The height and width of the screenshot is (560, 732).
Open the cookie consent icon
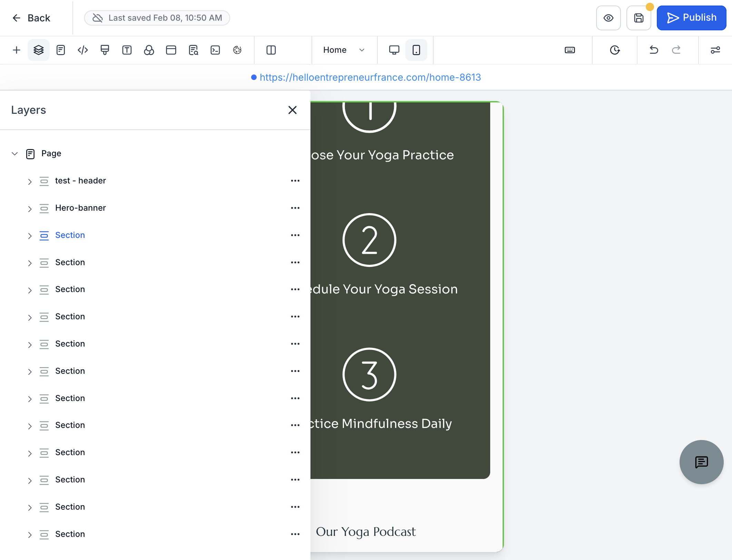click(x=237, y=50)
